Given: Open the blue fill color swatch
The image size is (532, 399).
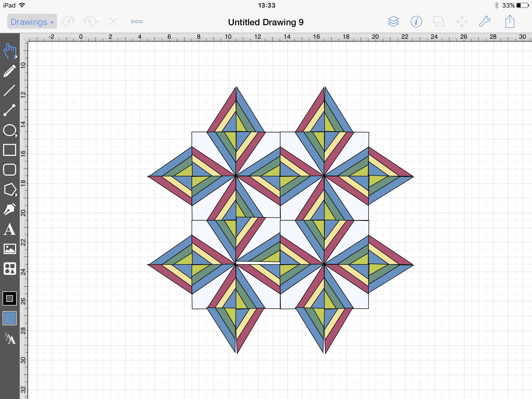Looking at the screenshot, I should pyautogui.click(x=10, y=318).
